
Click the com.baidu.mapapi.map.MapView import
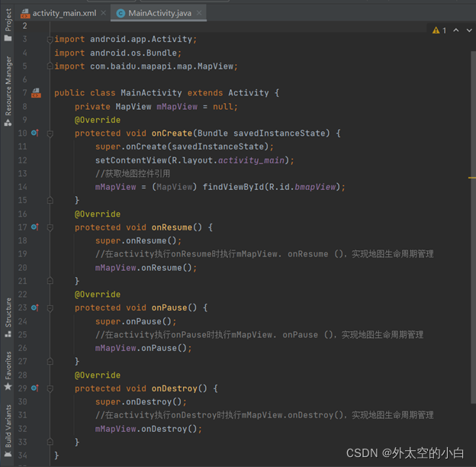pos(162,66)
